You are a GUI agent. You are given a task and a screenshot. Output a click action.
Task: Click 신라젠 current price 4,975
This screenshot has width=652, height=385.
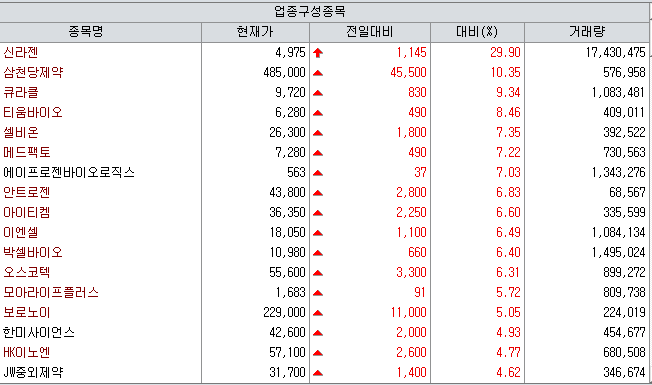pyautogui.click(x=290, y=52)
